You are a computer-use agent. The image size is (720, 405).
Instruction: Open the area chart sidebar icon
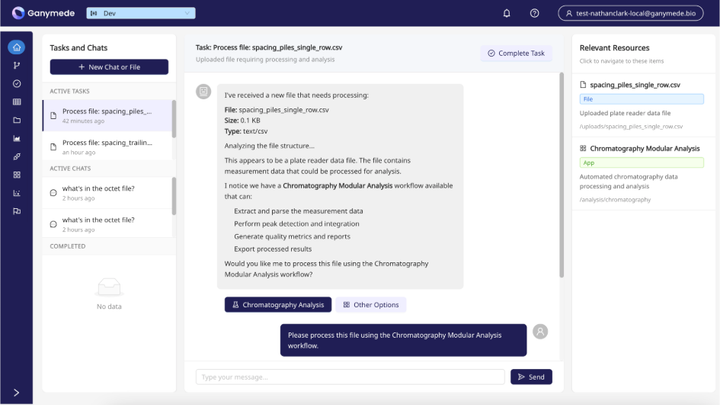pyautogui.click(x=17, y=138)
